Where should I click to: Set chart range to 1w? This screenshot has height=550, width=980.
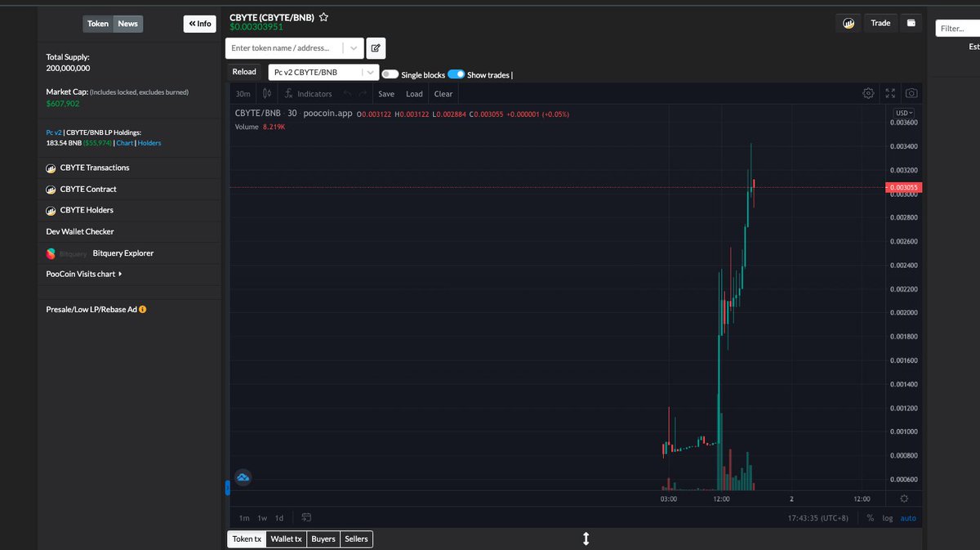pyautogui.click(x=262, y=518)
